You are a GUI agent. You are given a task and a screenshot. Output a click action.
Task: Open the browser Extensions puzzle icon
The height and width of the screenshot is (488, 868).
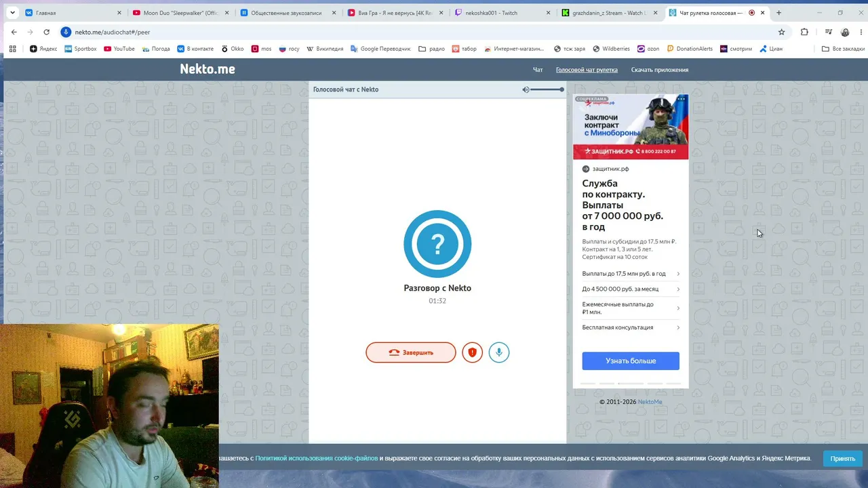tap(804, 32)
